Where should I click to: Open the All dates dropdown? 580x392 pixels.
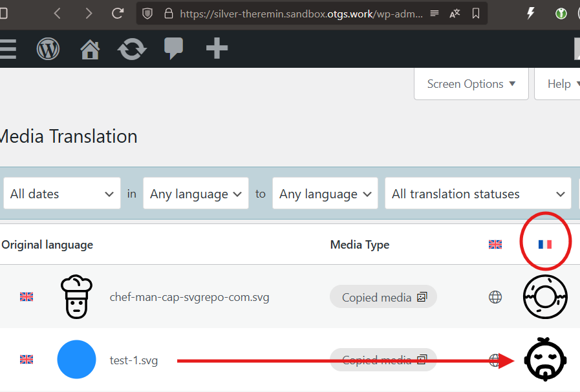(x=62, y=194)
